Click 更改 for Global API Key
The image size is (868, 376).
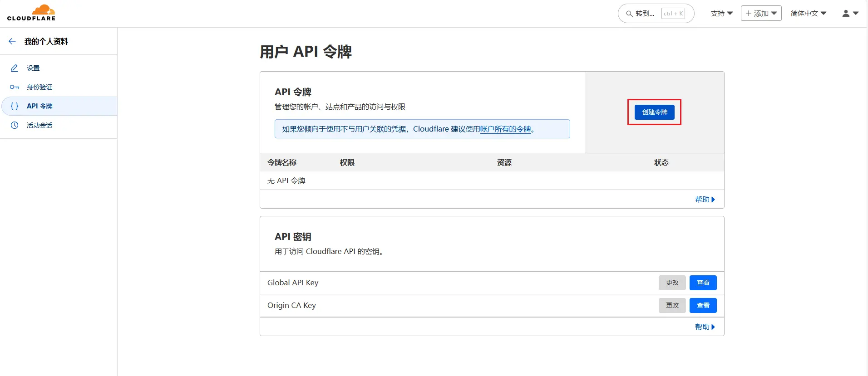pyautogui.click(x=672, y=283)
